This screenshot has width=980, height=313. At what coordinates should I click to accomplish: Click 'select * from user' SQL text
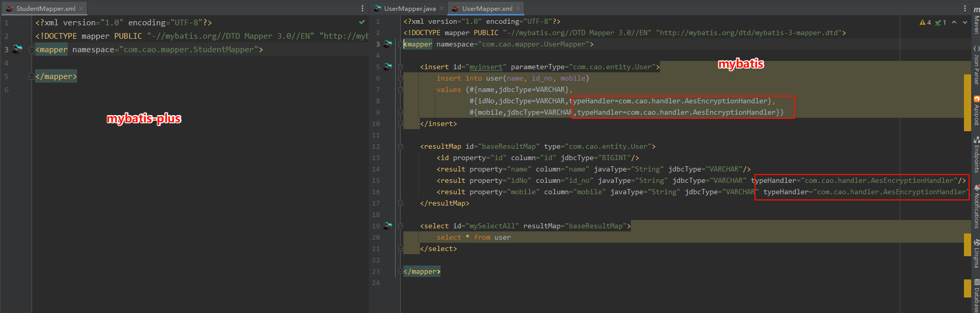[474, 237]
